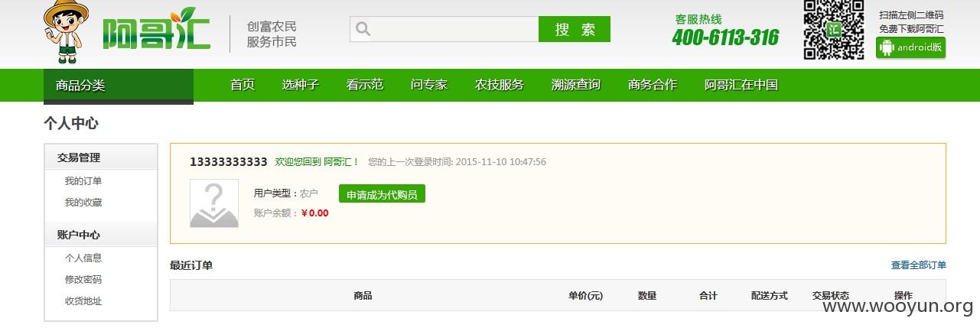
Task: Click the 数量 column header
Action: [647, 296]
